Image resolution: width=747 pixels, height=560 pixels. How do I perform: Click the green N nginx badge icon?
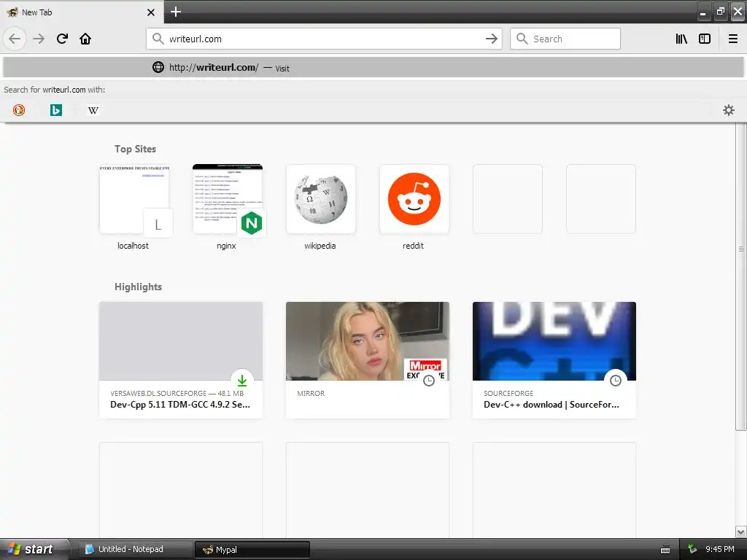252,223
